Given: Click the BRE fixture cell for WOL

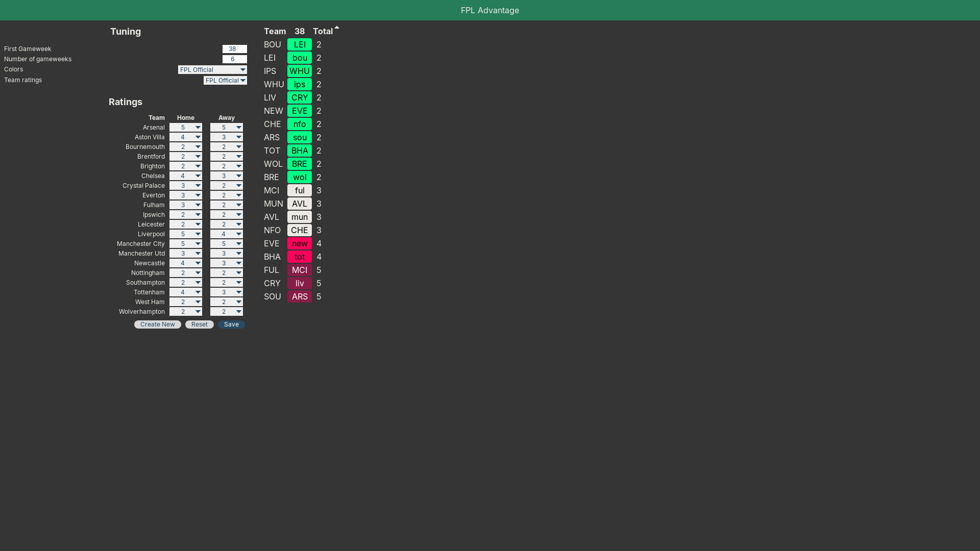Looking at the screenshot, I should point(300,164).
